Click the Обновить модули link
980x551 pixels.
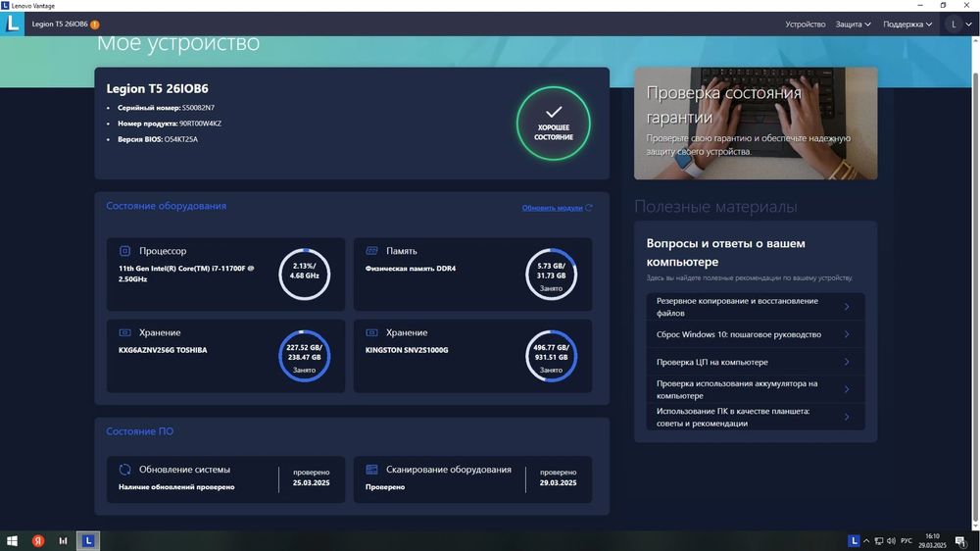[x=552, y=208]
